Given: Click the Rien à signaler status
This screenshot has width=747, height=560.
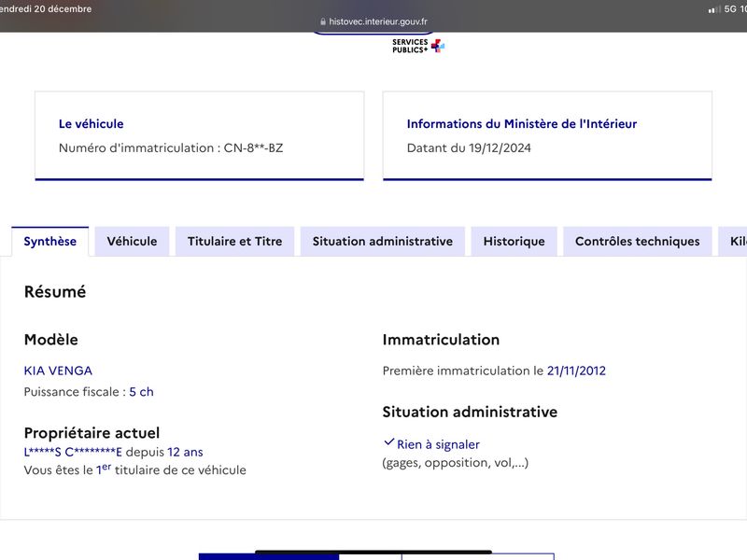Looking at the screenshot, I should (x=438, y=444).
